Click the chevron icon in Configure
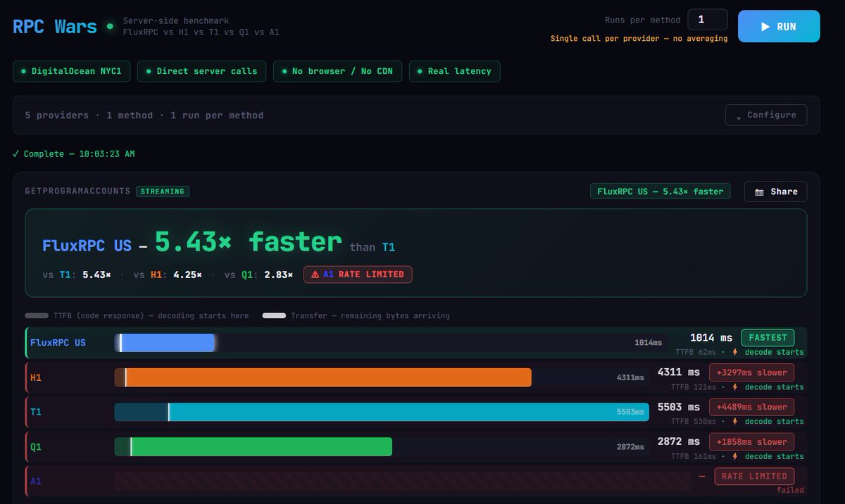The image size is (845, 504). pyautogui.click(x=739, y=116)
